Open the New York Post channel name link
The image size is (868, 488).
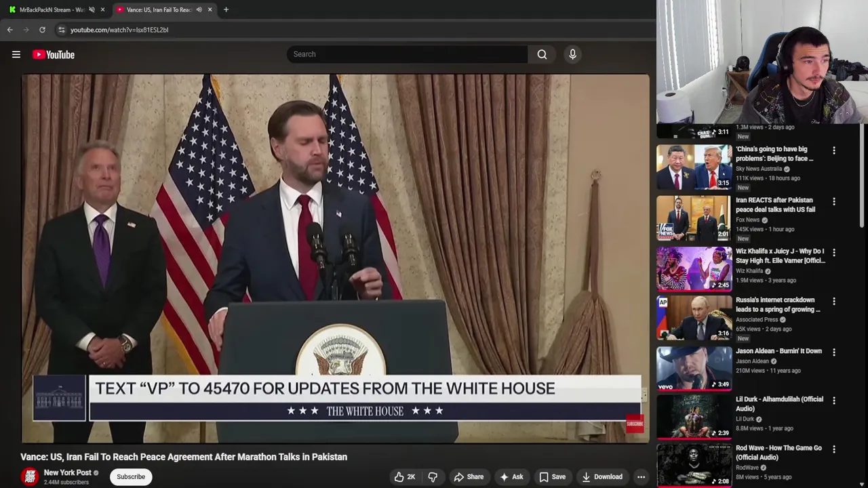[67, 472]
